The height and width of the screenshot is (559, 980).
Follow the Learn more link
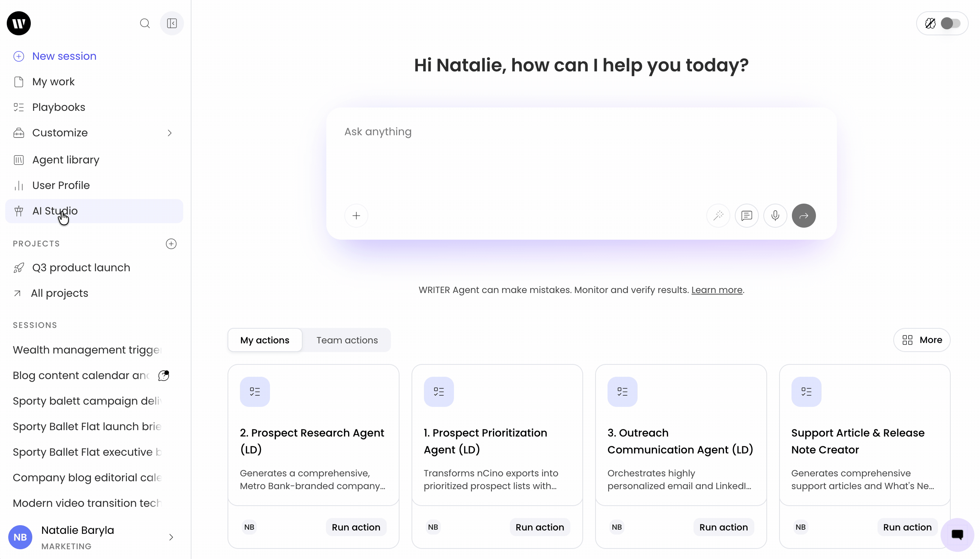pos(717,290)
